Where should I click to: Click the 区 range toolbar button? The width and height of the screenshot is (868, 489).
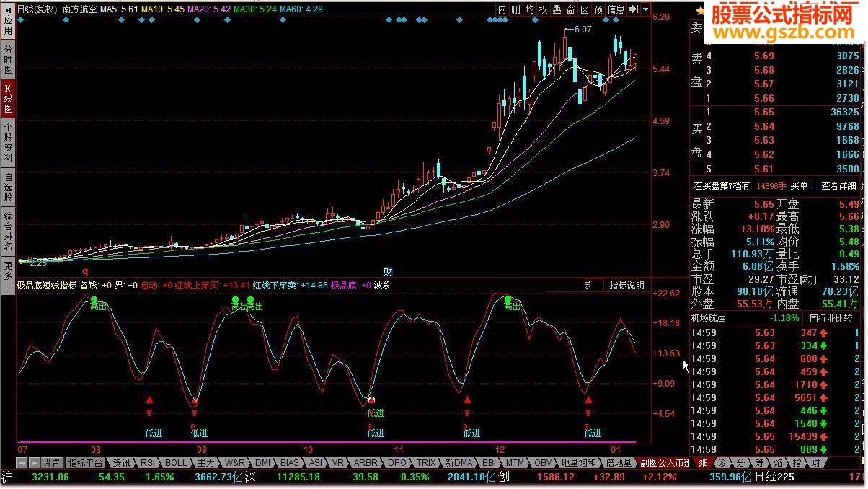click(x=585, y=9)
